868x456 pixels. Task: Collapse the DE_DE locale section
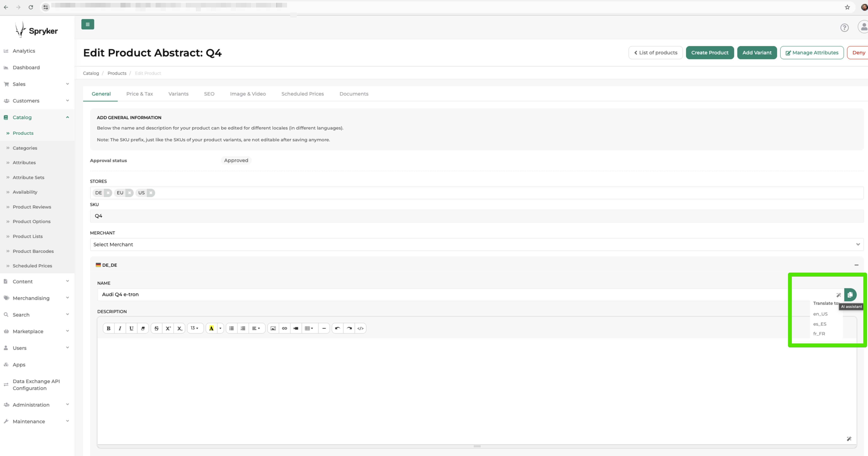(x=856, y=265)
